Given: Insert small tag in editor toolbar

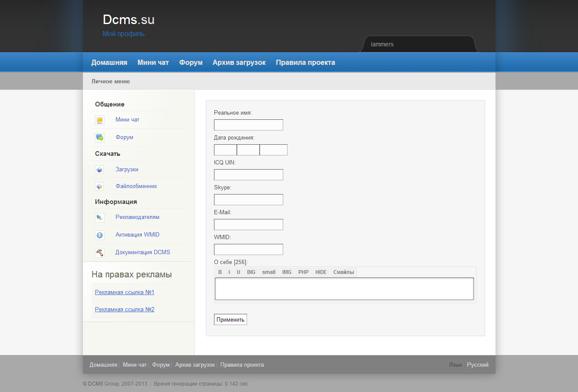Looking at the screenshot, I should [x=269, y=272].
